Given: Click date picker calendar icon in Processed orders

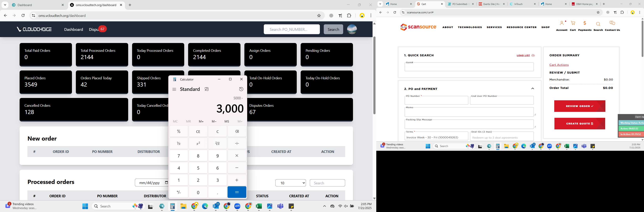Looking at the screenshot, I should (x=166, y=183).
